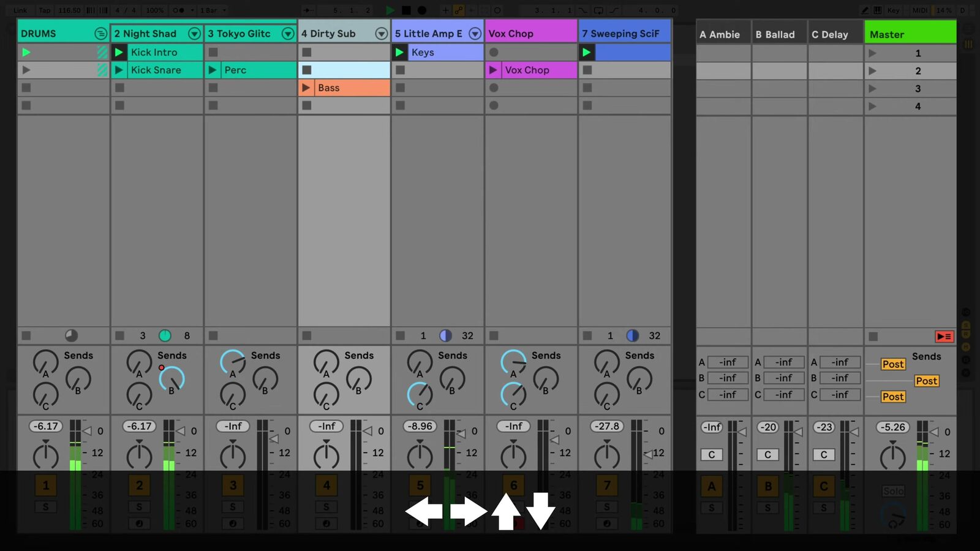Toggle the track 3 activator button
The height and width of the screenshot is (551, 980).
[233, 485]
